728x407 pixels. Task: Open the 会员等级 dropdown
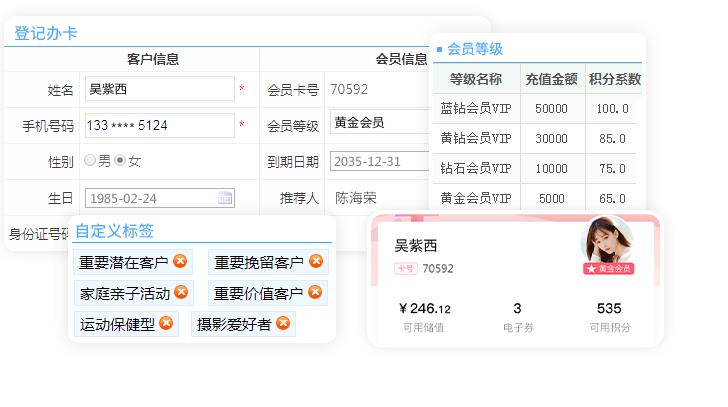[380, 124]
